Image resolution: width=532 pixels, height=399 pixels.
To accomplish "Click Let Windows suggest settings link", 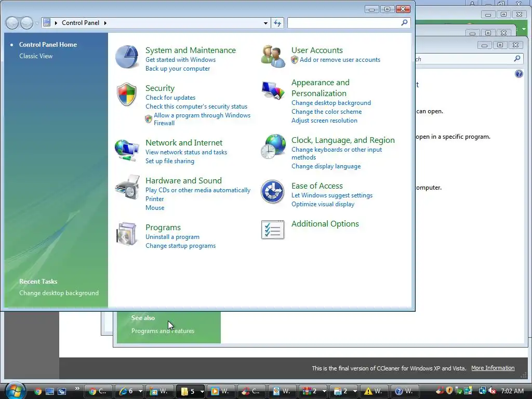I will pyautogui.click(x=332, y=195).
